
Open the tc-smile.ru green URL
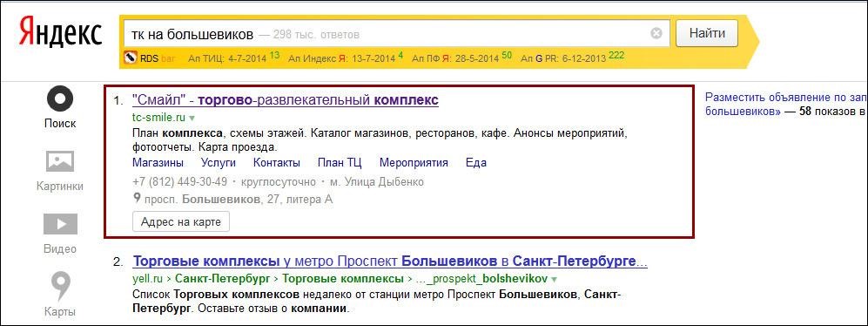pos(158,118)
